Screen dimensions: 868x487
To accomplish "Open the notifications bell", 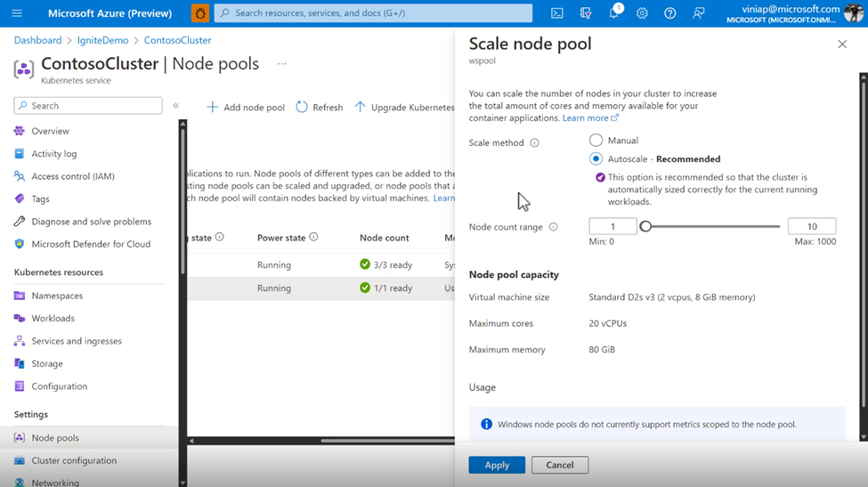I will [614, 12].
